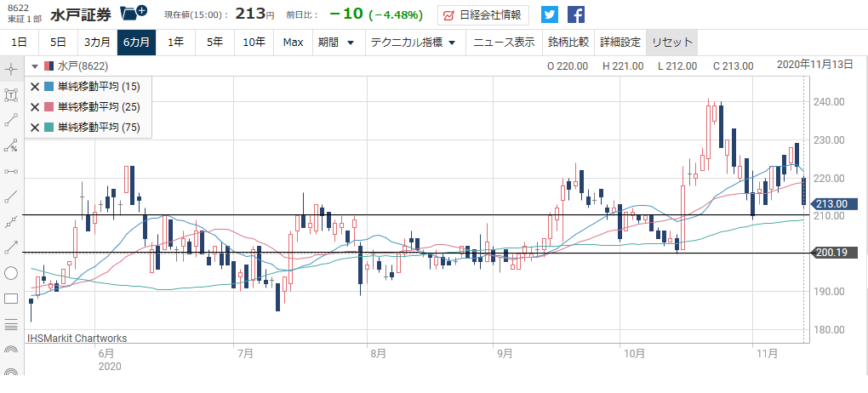868x393 pixels.
Task: Share on Twitter
Action: (x=549, y=14)
